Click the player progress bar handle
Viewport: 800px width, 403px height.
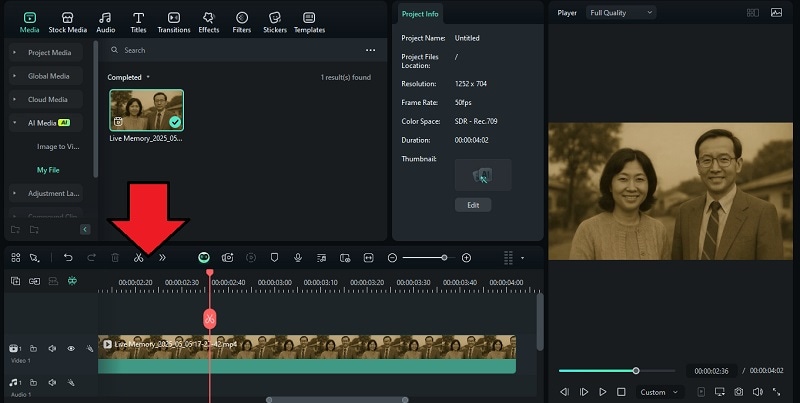pyautogui.click(x=636, y=371)
